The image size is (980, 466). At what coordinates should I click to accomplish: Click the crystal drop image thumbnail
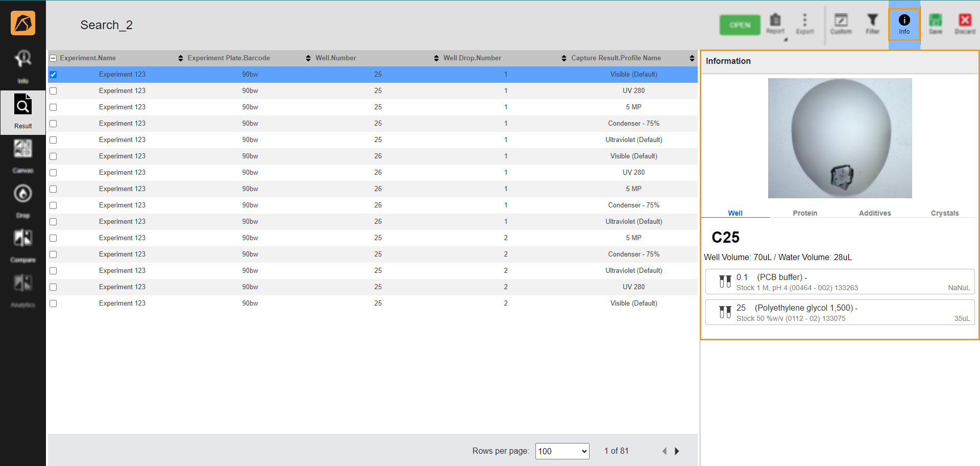[x=840, y=138]
